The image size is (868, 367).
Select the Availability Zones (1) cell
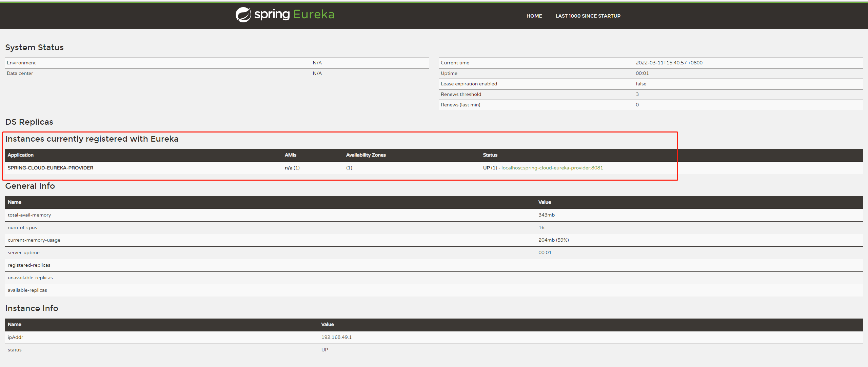click(349, 168)
